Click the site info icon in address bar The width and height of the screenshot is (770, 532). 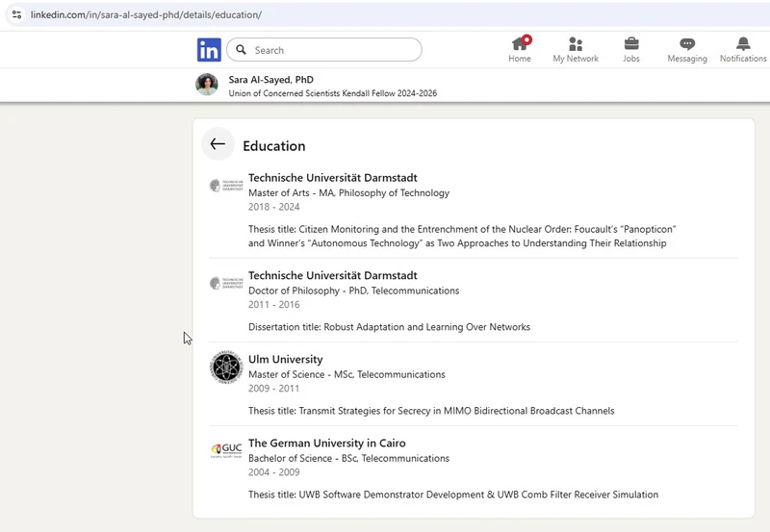(16, 14)
